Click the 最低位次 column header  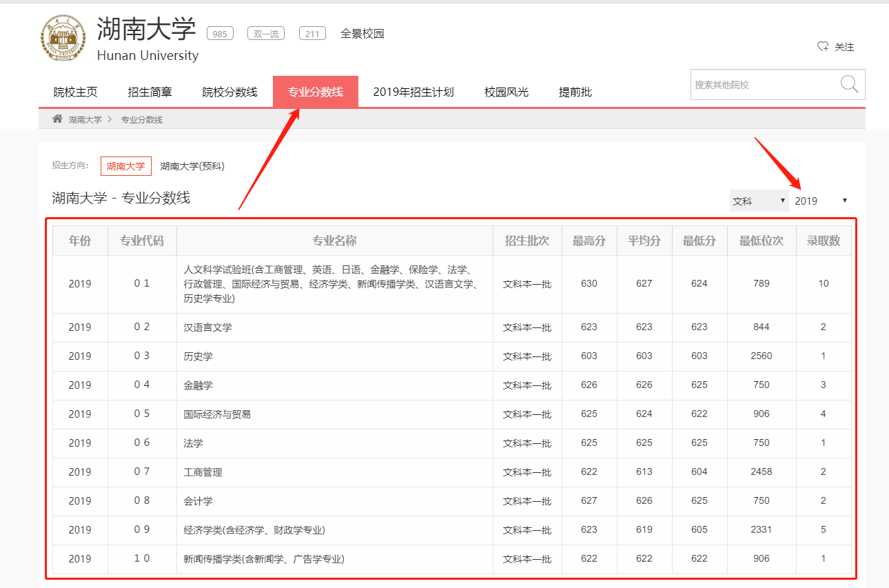pyautogui.click(x=762, y=241)
